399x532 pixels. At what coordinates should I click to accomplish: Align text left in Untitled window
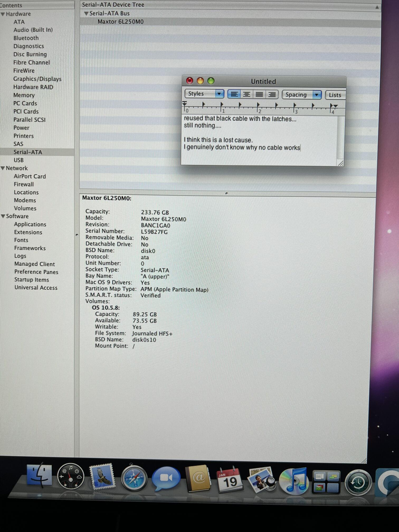[x=234, y=94]
